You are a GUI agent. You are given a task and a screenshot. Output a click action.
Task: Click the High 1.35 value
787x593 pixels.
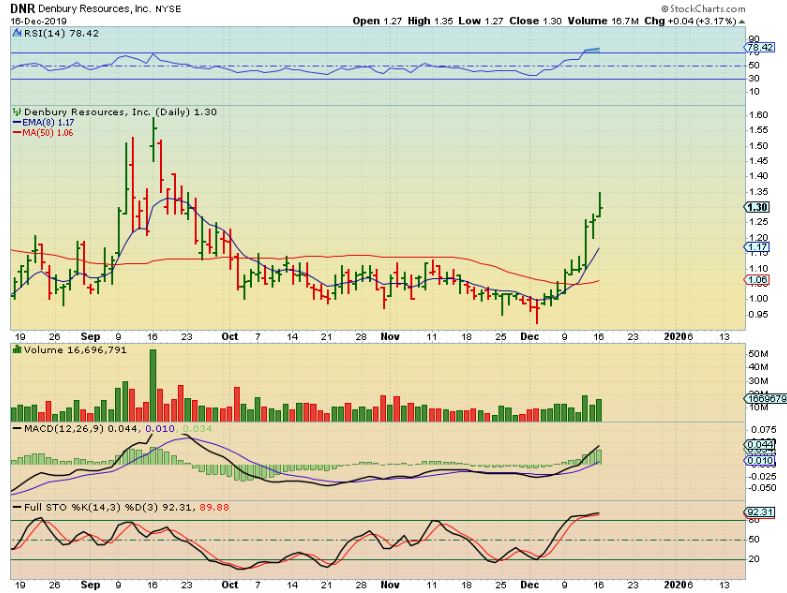point(430,21)
